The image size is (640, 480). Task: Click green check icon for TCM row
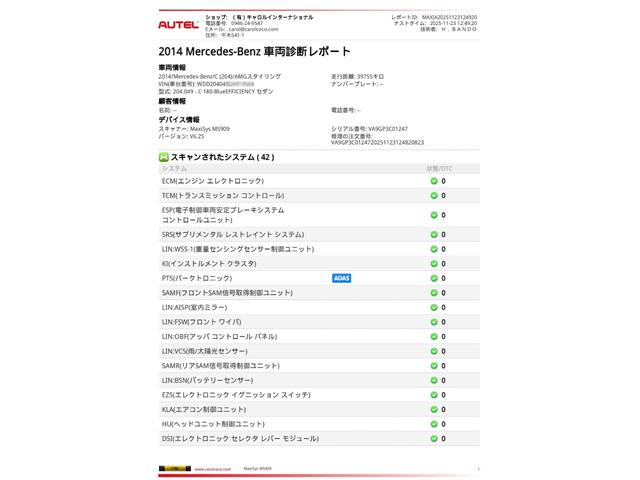point(434,196)
